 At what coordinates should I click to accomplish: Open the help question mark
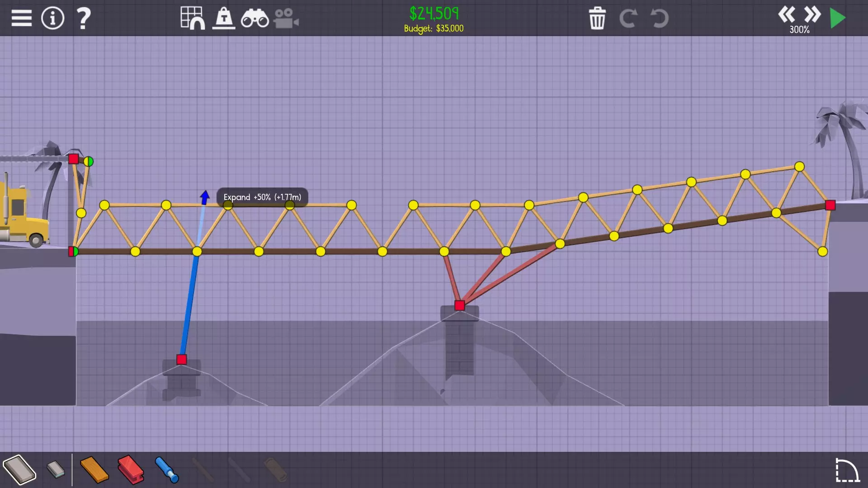[x=84, y=19]
